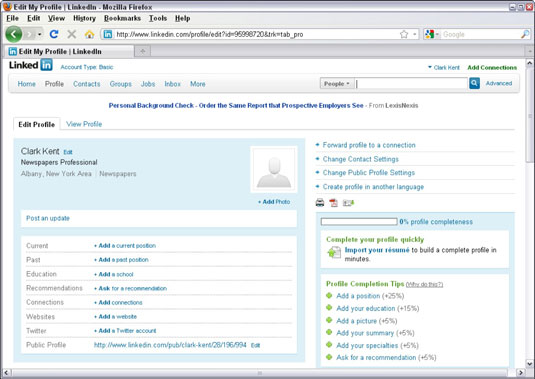The width and height of the screenshot is (535, 379).
Task: Click the vCard export icon
Action: click(x=348, y=203)
